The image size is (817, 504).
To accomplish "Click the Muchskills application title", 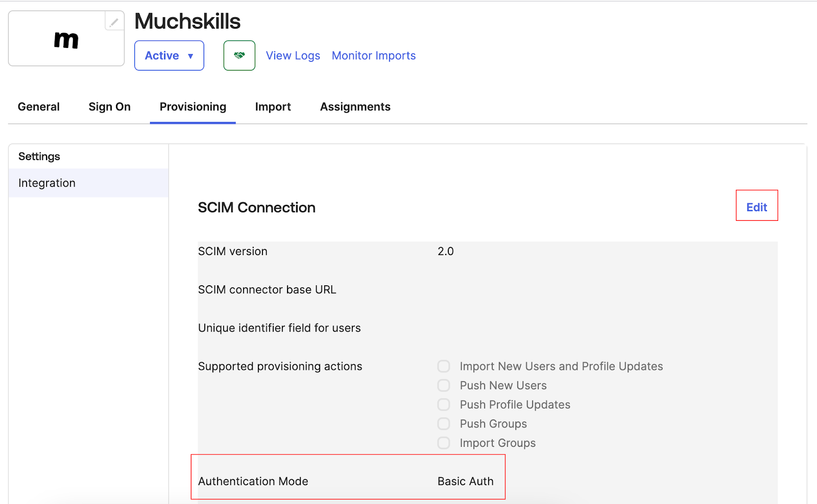I will click(187, 21).
